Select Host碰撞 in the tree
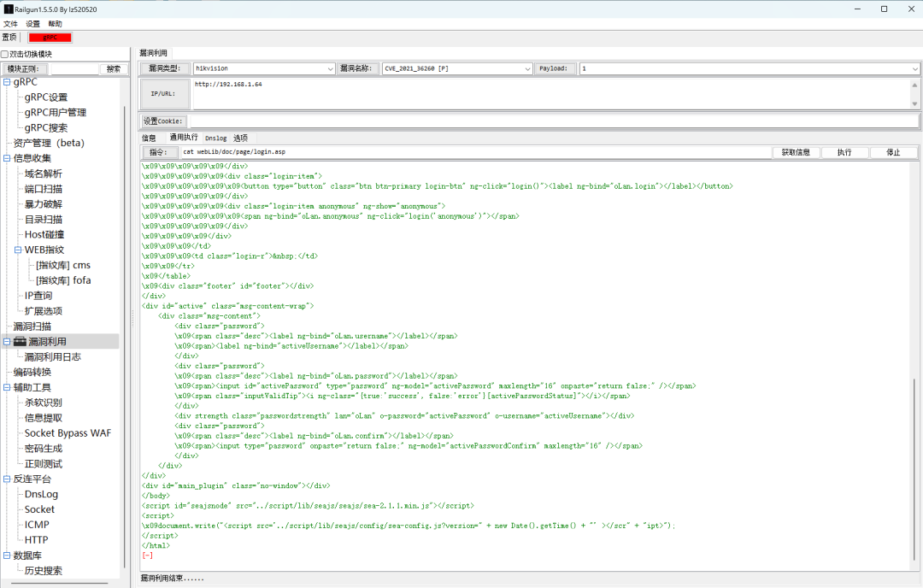Screen dimensions: 923x588 pyautogui.click(x=44, y=234)
